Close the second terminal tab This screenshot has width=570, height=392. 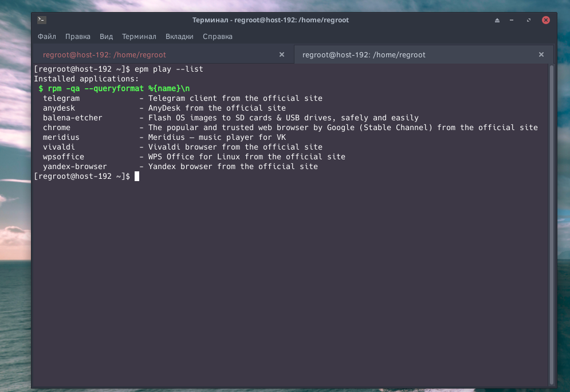[x=541, y=54]
